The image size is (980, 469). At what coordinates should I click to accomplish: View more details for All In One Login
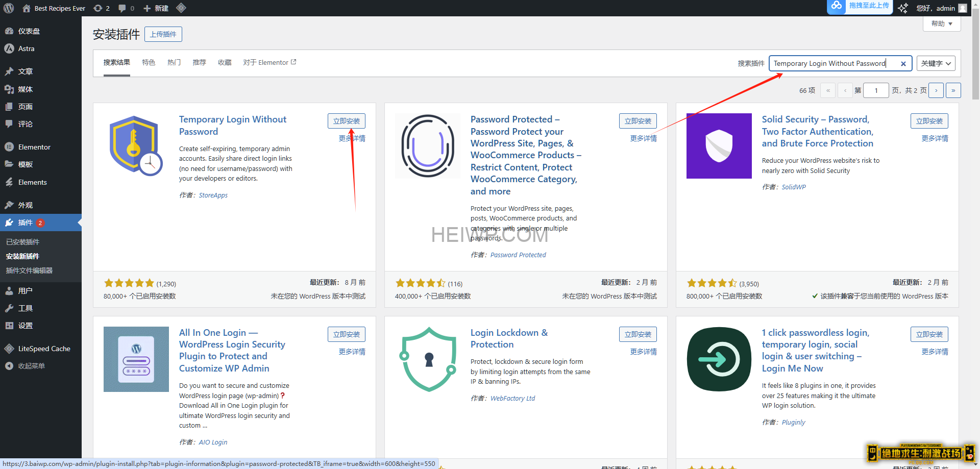tap(352, 352)
